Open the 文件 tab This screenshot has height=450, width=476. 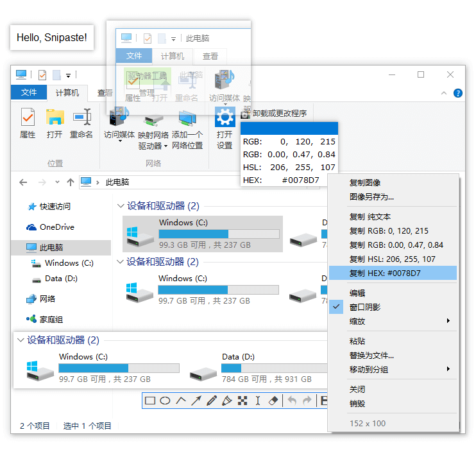pos(29,92)
